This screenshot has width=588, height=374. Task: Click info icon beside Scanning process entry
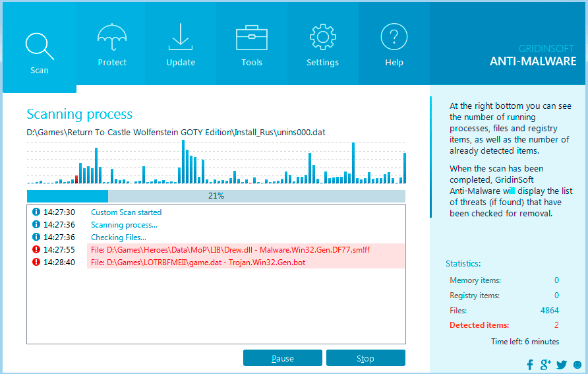coord(36,224)
